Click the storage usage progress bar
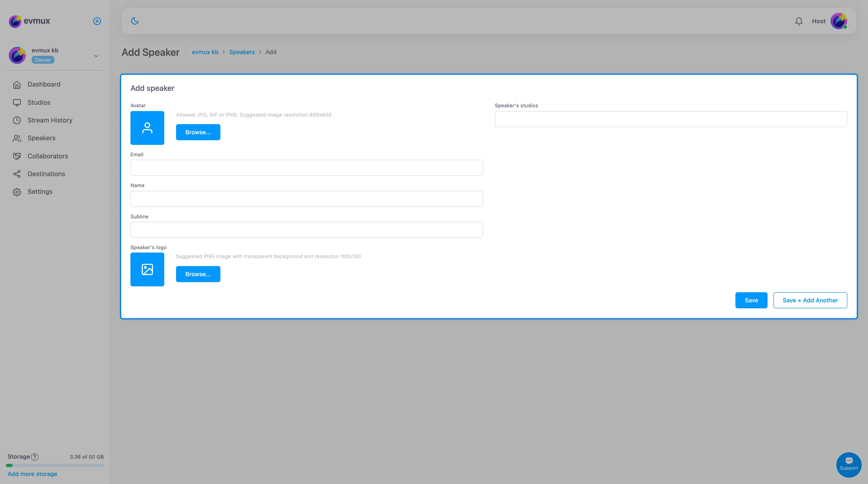868x484 pixels. [55, 465]
